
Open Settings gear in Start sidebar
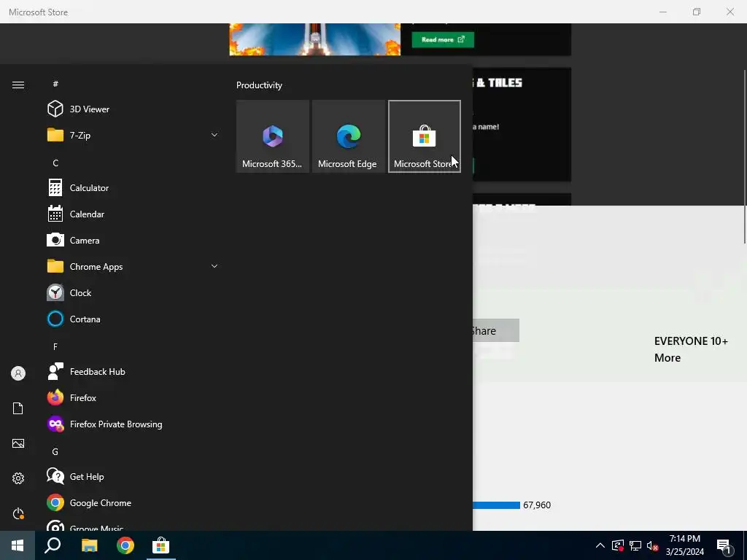click(x=18, y=478)
